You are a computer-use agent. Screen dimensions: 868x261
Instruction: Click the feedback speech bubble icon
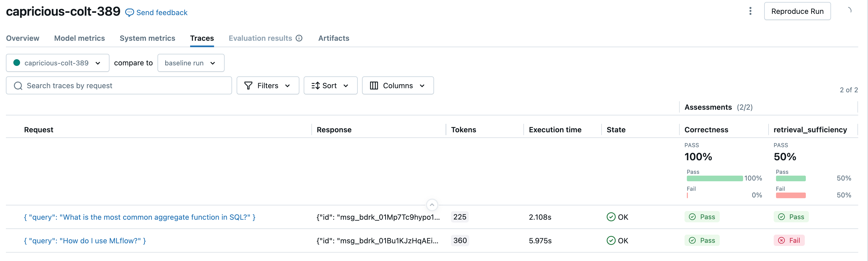tap(130, 13)
